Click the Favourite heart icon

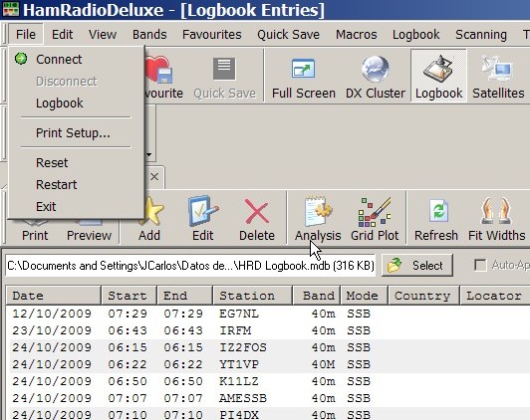[158, 70]
